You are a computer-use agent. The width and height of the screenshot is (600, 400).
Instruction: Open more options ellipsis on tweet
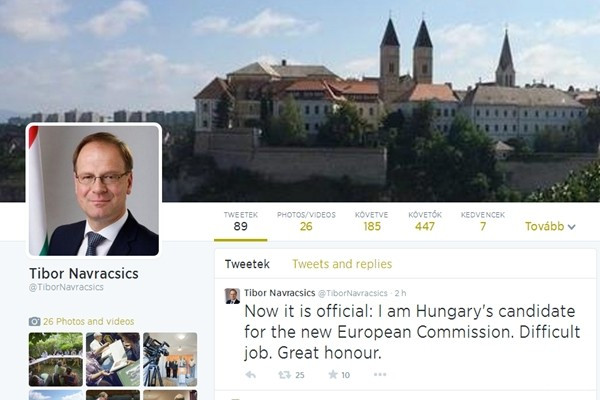[380, 374]
